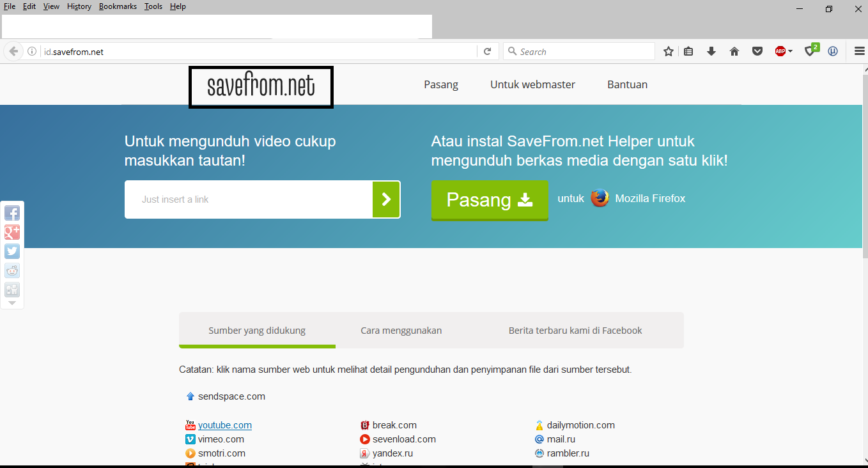Screen dimensions: 868x468
Task: Share the page on Facebook from the sidebar
Action: point(12,214)
